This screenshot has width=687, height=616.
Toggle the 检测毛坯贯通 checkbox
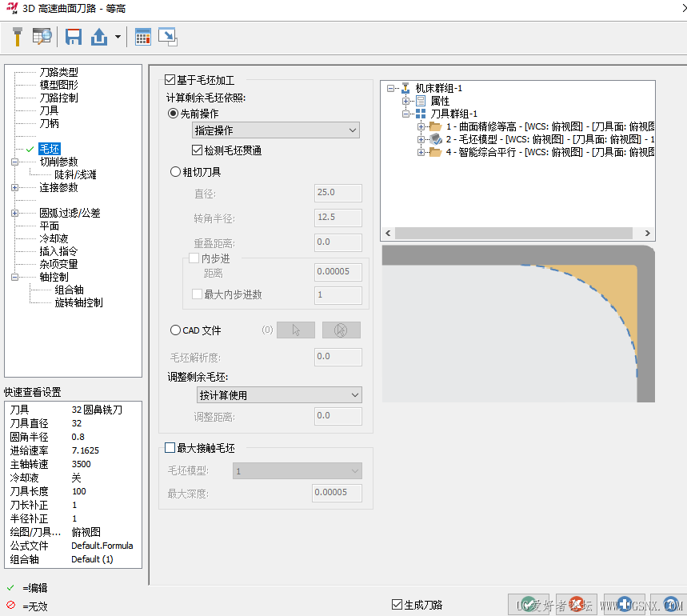198,150
